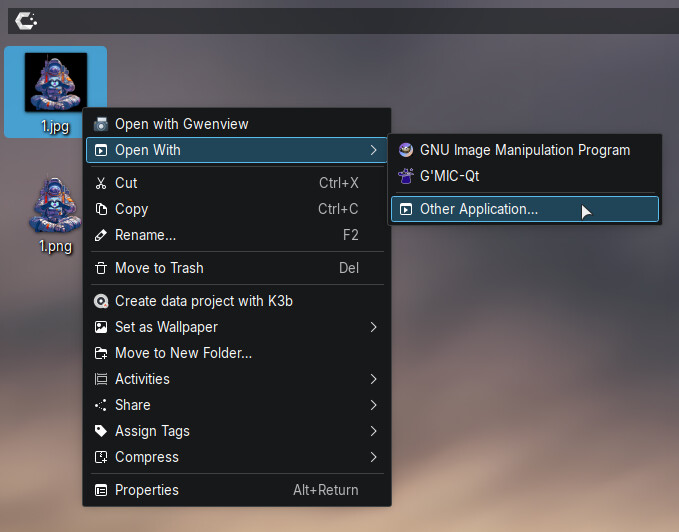Expand the Activities submenu arrow
679x532 pixels.
[x=373, y=379]
